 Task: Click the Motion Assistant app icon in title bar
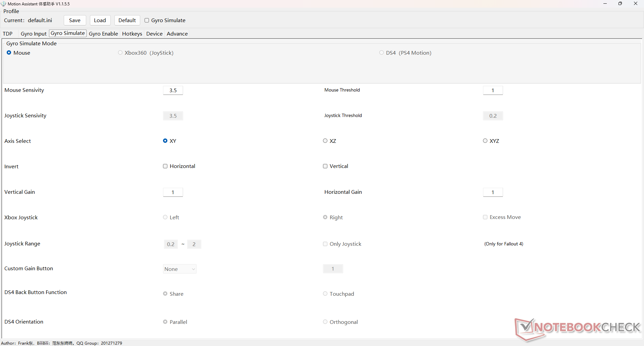tap(4, 4)
